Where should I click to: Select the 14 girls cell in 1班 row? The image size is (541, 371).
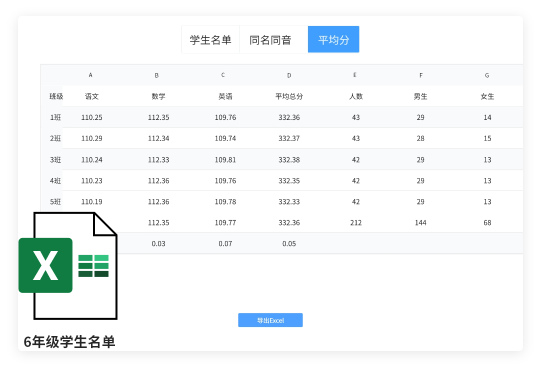(487, 117)
